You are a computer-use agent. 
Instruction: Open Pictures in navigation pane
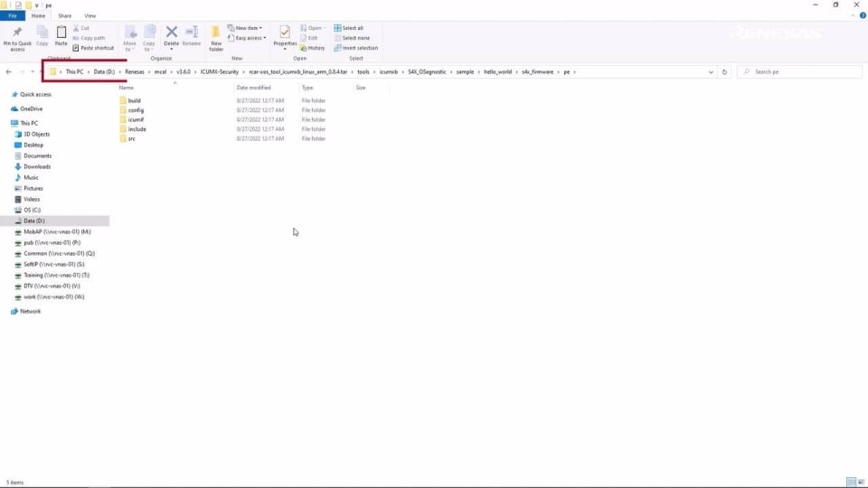(x=33, y=188)
